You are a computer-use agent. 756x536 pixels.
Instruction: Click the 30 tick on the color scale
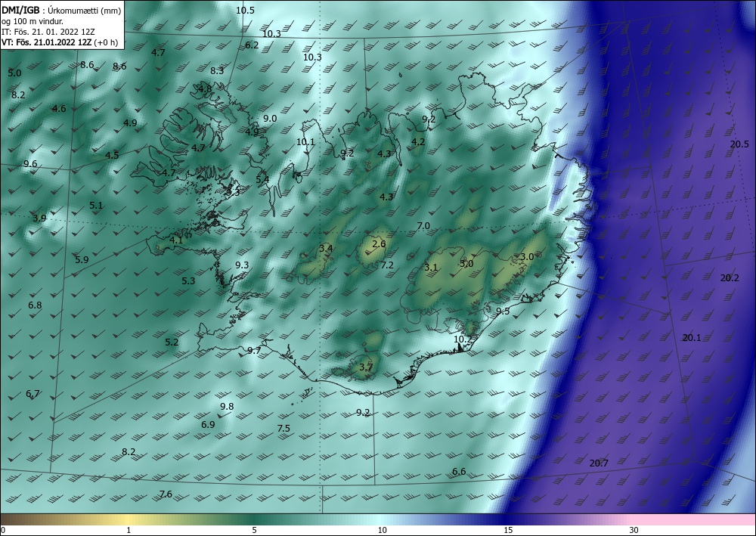[x=634, y=531]
